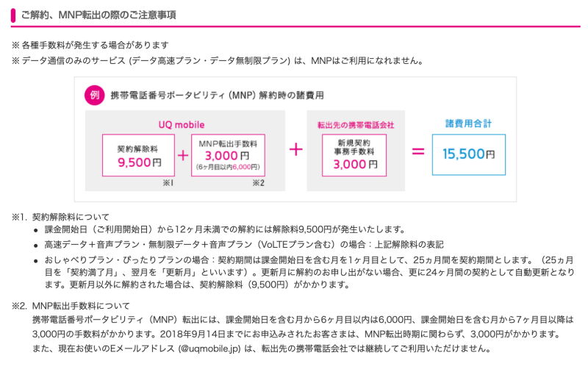Viewport: 588px width, 372px height.
Task: Click the 新規契約事務手数料 3,000円 box
Action: tap(354, 155)
